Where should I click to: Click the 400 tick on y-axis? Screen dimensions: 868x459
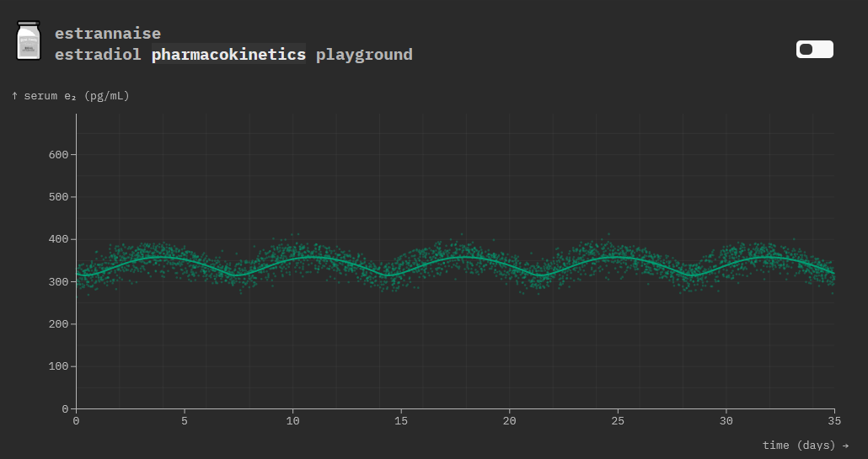(58, 239)
